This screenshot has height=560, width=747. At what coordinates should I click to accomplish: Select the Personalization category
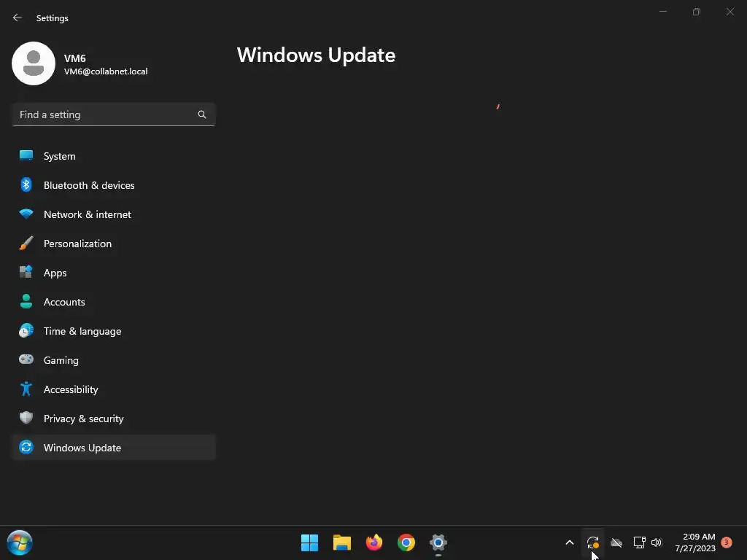coord(113,244)
